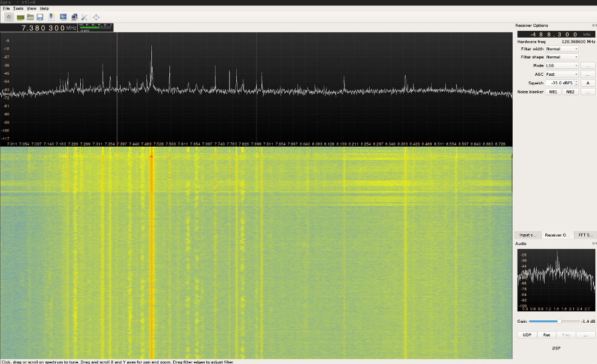Screen dimensions: 597x364
Task: Enable noise blanker NB2
Action: pos(570,91)
